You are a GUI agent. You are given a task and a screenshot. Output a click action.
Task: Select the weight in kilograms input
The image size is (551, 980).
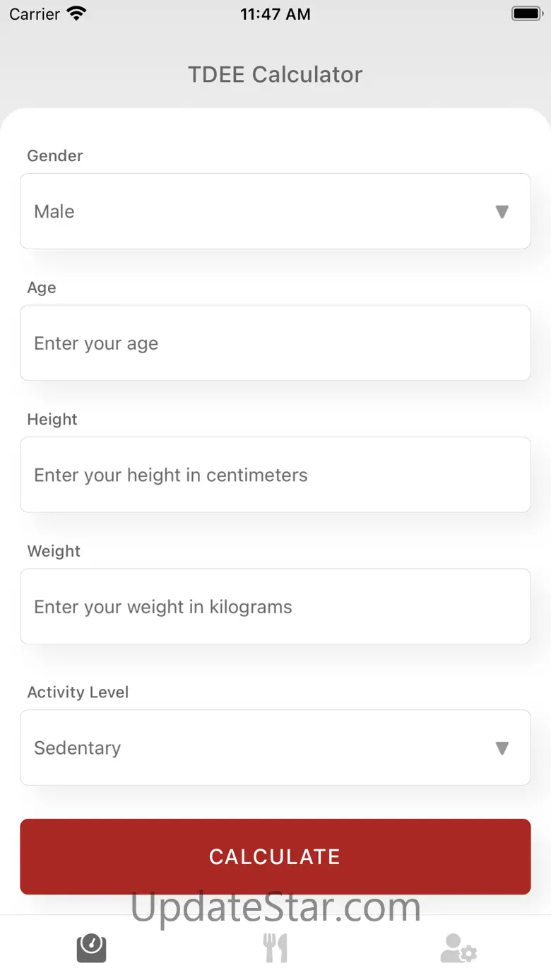pos(275,607)
